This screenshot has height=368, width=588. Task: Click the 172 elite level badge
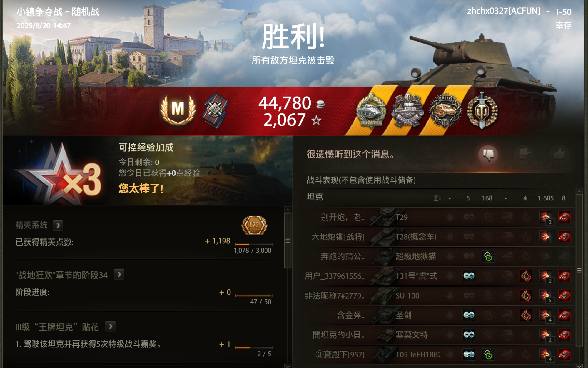point(254,225)
